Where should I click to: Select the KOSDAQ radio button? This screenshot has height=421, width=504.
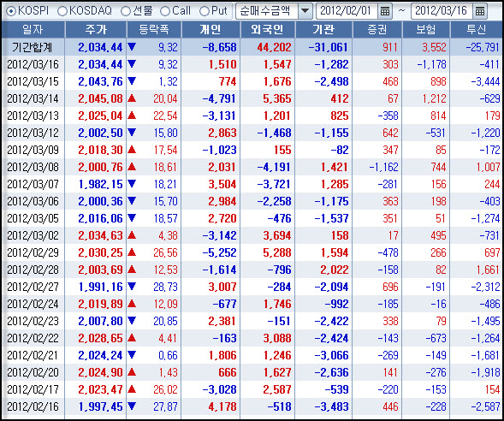tap(62, 11)
